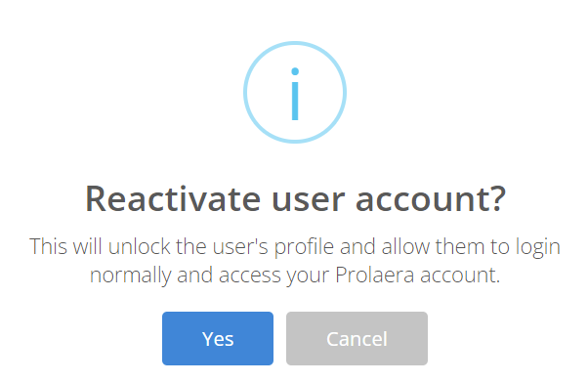Choose Cancel to keep the account deactivated
Screen dimensions: 588x382
(x=357, y=338)
